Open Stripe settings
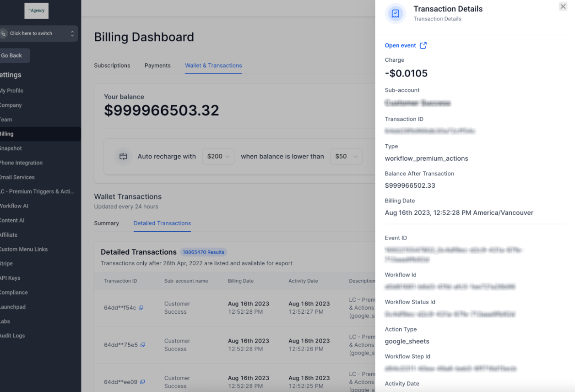The width and height of the screenshot is (575, 392). click(x=6, y=263)
